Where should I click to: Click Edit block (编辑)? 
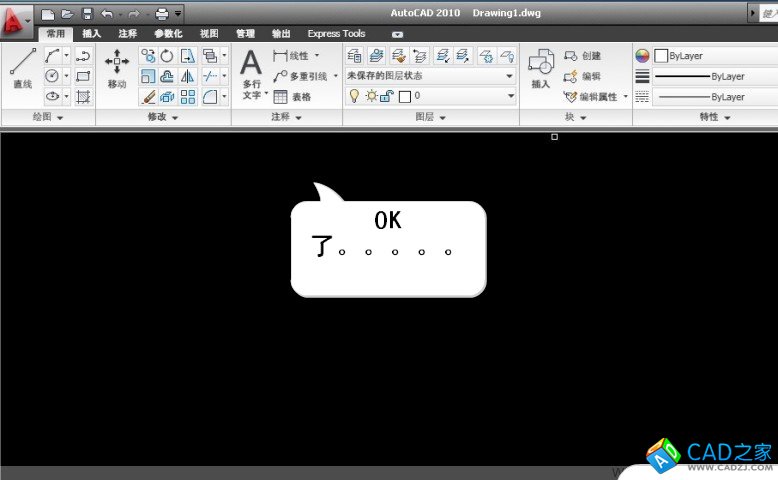[x=583, y=76]
